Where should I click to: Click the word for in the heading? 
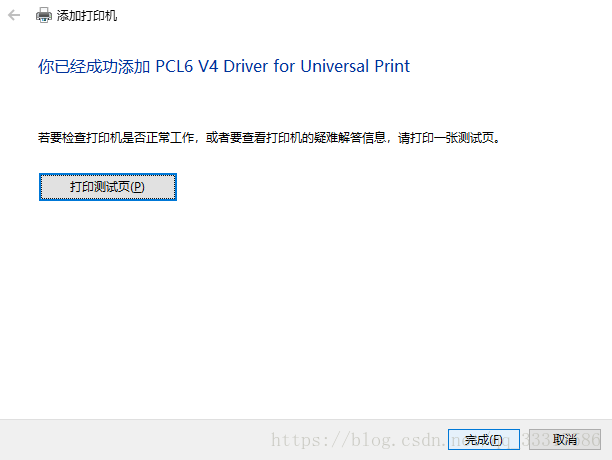point(284,66)
